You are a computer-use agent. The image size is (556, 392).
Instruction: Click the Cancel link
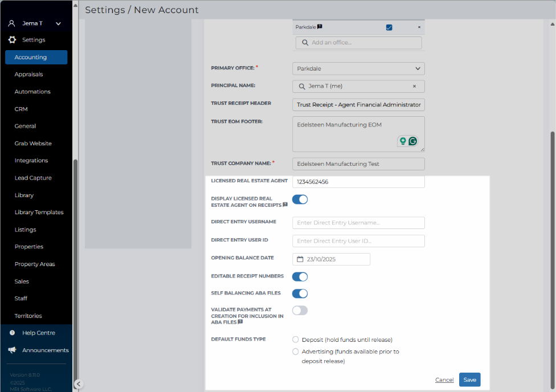444,379
